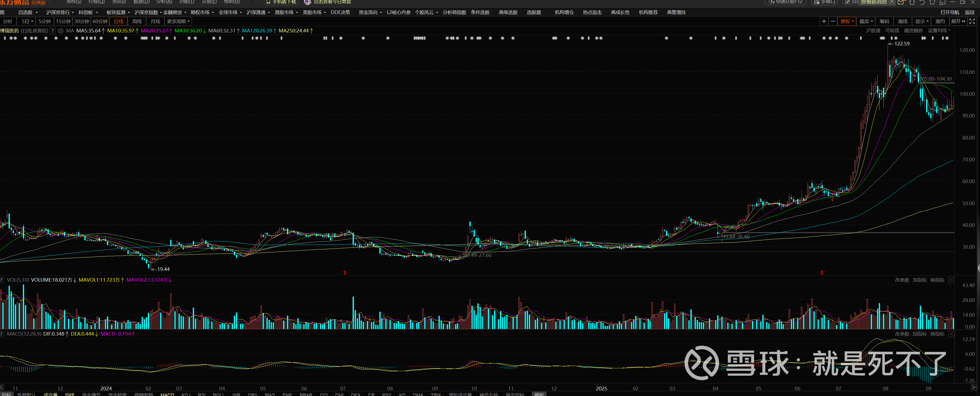Screen dimensions: 980x396
Task: Open MA settings gear icon
Action: click(60, 31)
